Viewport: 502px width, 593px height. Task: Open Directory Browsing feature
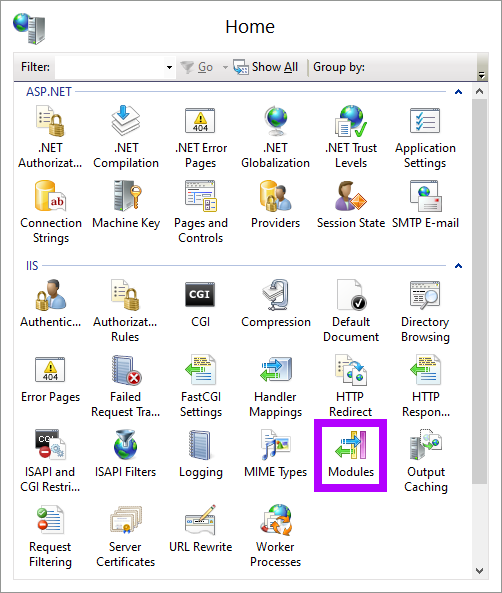pyautogui.click(x=425, y=311)
